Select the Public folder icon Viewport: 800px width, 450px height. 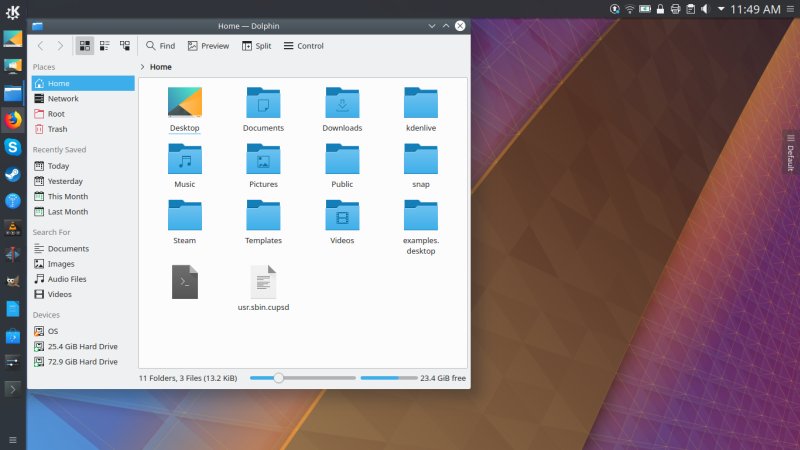click(x=342, y=159)
